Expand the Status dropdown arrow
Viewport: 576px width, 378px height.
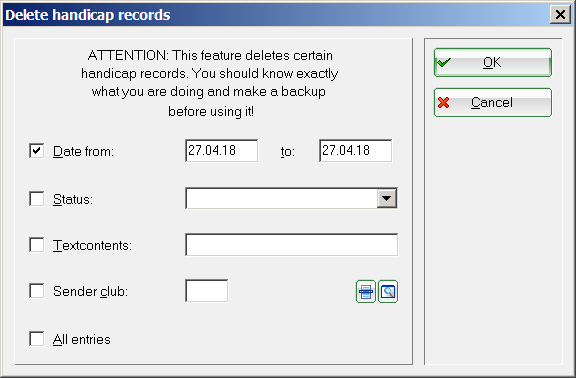pyautogui.click(x=387, y=198)
